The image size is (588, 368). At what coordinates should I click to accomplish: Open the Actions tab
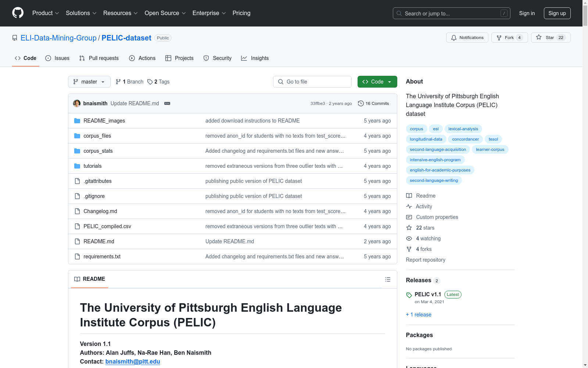click(x=142, y=58)
